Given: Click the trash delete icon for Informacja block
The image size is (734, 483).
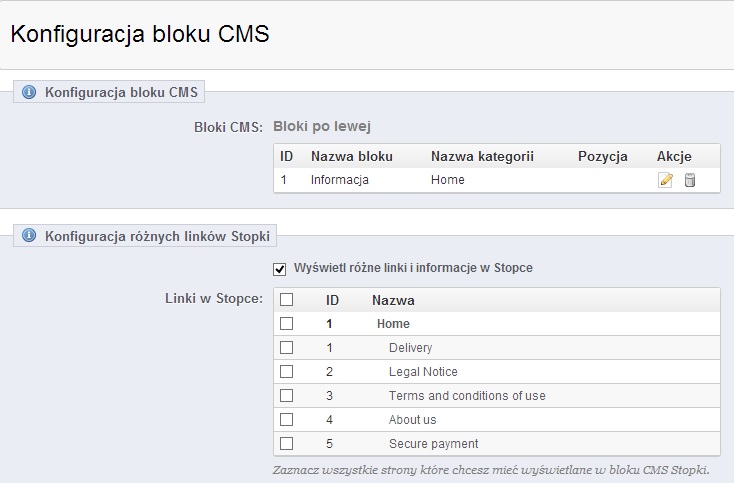Looking at the screenshot, I should coord(689,180).
